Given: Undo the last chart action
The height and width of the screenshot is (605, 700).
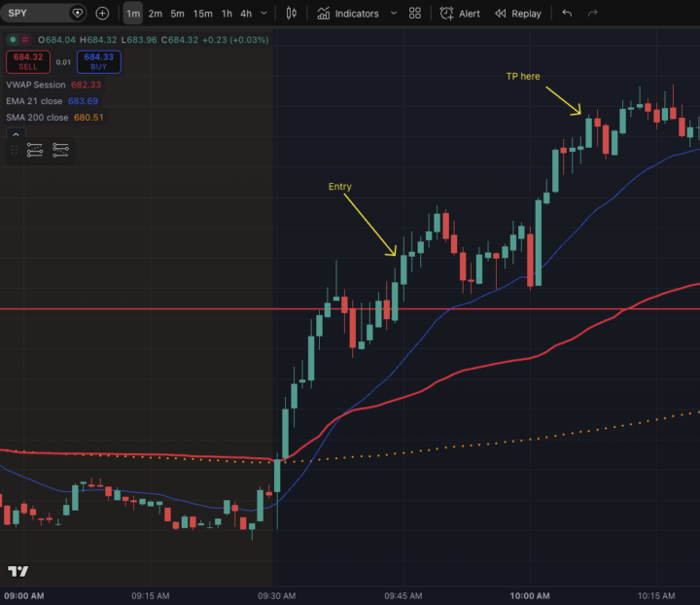Looking at the screenshot, I should 567,14.
